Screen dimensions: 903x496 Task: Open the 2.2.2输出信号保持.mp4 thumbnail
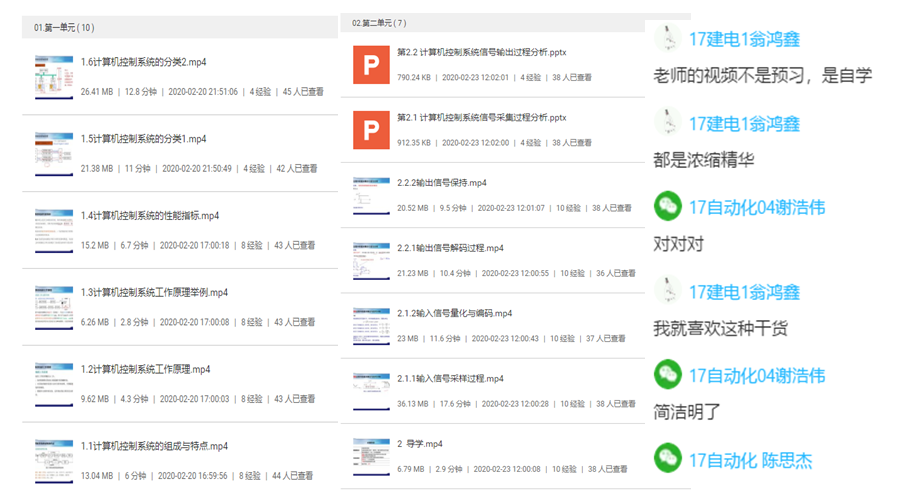tap(371, 195)
